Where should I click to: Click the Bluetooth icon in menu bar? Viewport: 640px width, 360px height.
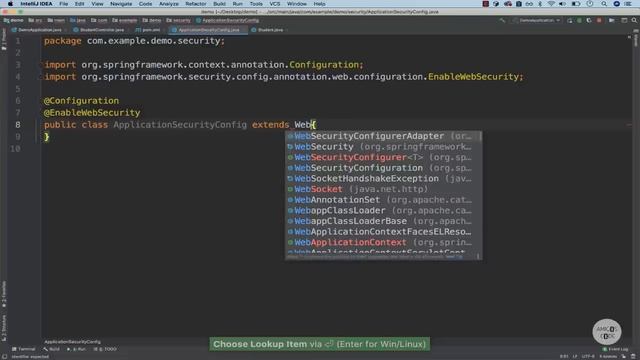pos(540,4)
